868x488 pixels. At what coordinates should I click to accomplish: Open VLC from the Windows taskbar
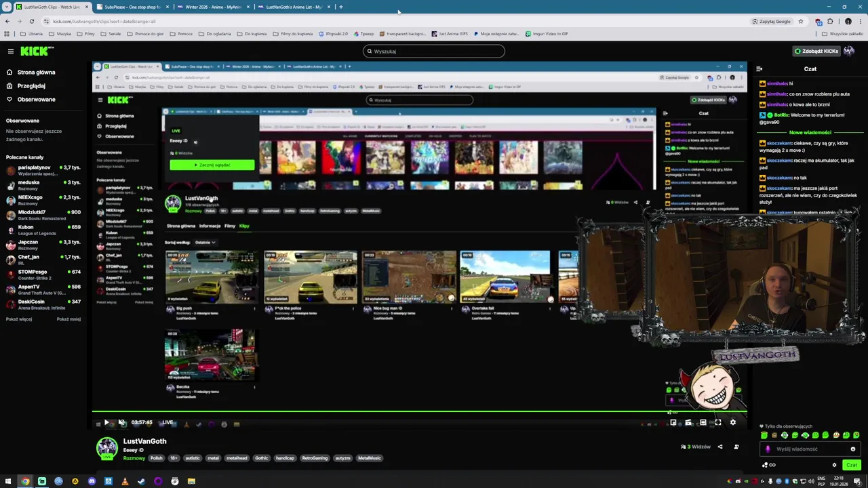(125, 481)
